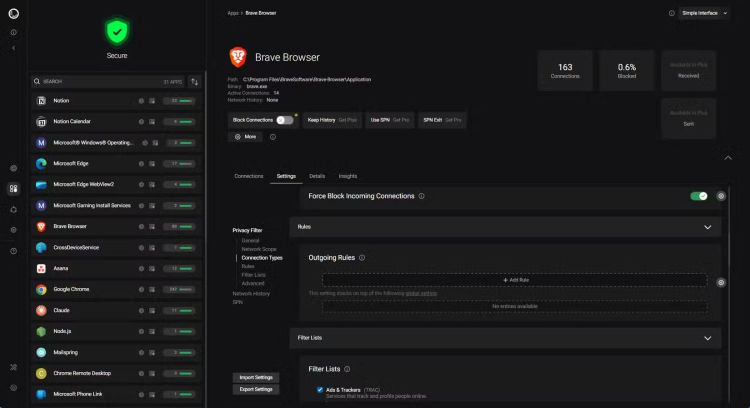Click the reset gear icon beside Outgoing Rules
Viewport: 750px width, 408px height.
coord(721,283)
